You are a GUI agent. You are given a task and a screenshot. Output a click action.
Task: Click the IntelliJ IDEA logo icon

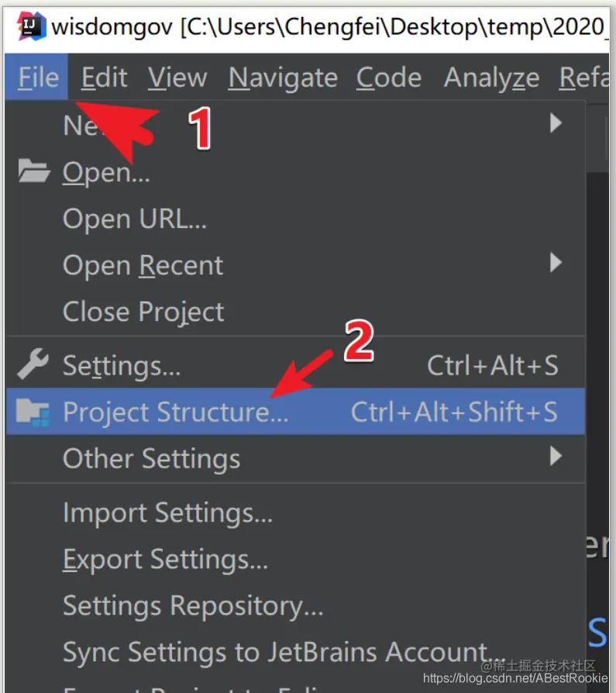coord(32,26)
